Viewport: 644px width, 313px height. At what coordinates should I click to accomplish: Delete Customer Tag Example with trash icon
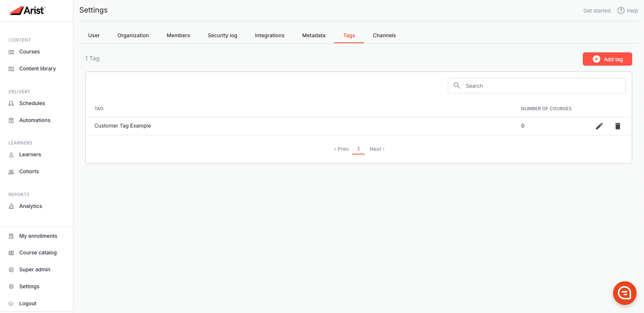click(x=618, y=126)
